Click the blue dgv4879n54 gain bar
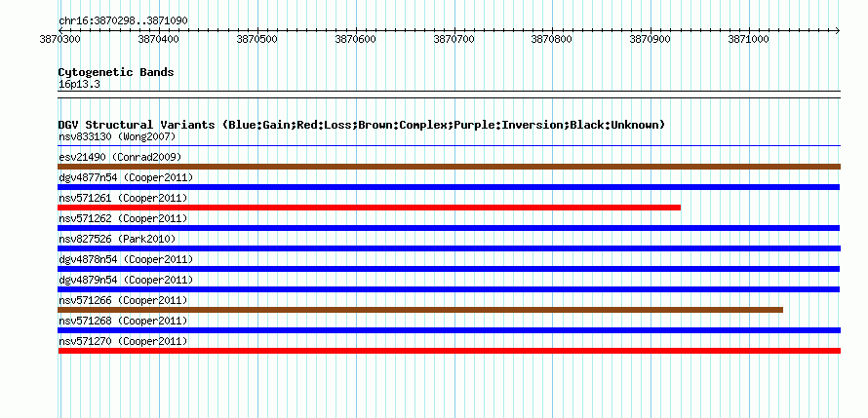868x418 pixels. (x=449, y=289)
